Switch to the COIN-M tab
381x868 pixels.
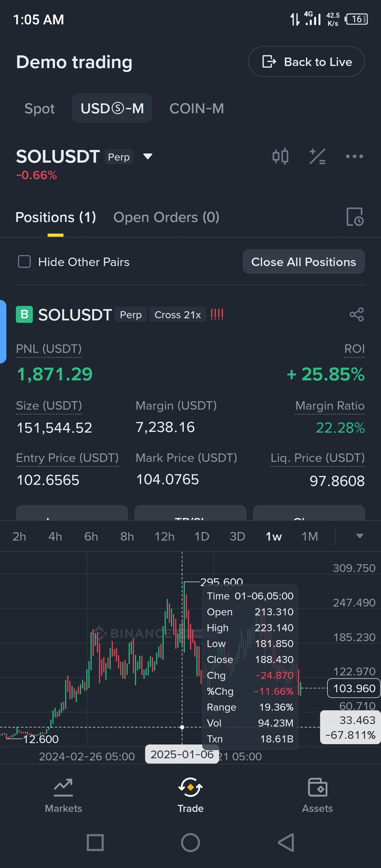[x=196, y=108]
